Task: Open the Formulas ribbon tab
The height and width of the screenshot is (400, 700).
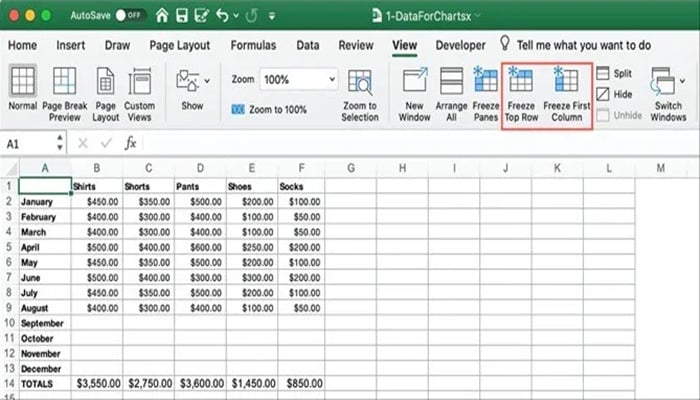Action: click(253, 45)
